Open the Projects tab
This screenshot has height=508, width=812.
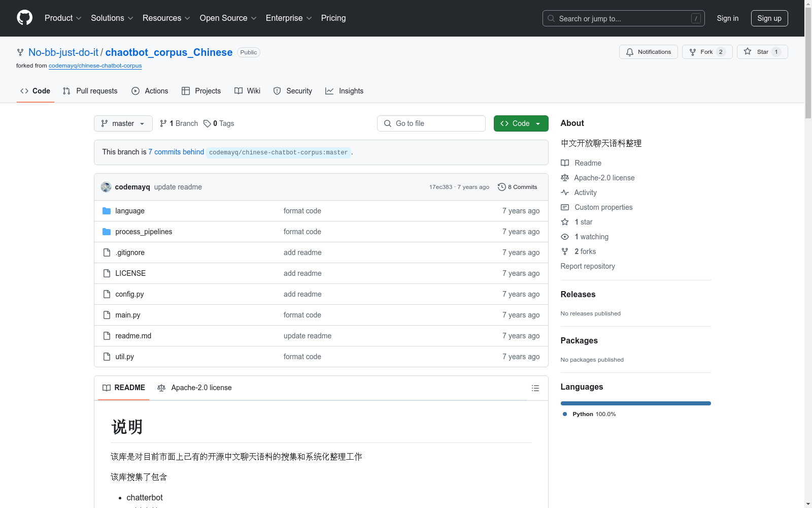pyautogui.click(x=201, y=91)
